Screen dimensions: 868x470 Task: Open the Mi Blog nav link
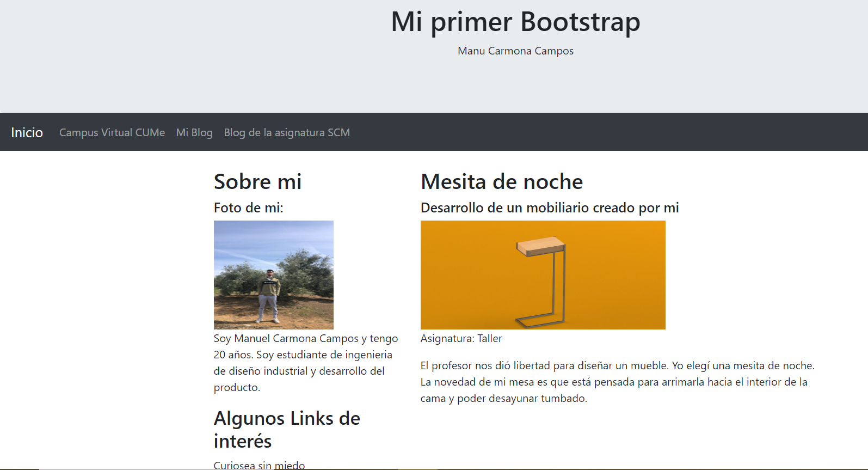click(x=194, y=132)
